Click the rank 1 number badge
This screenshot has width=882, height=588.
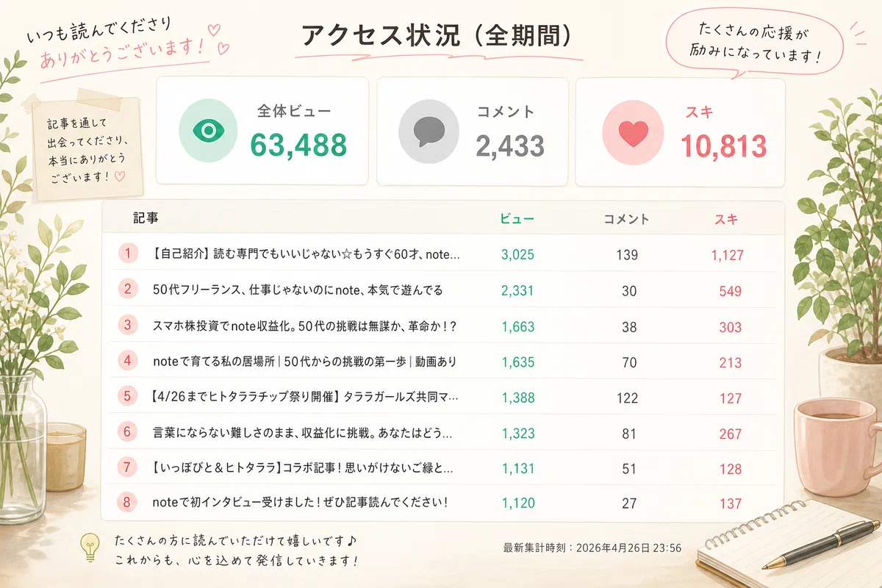click(x=128, y=254)
